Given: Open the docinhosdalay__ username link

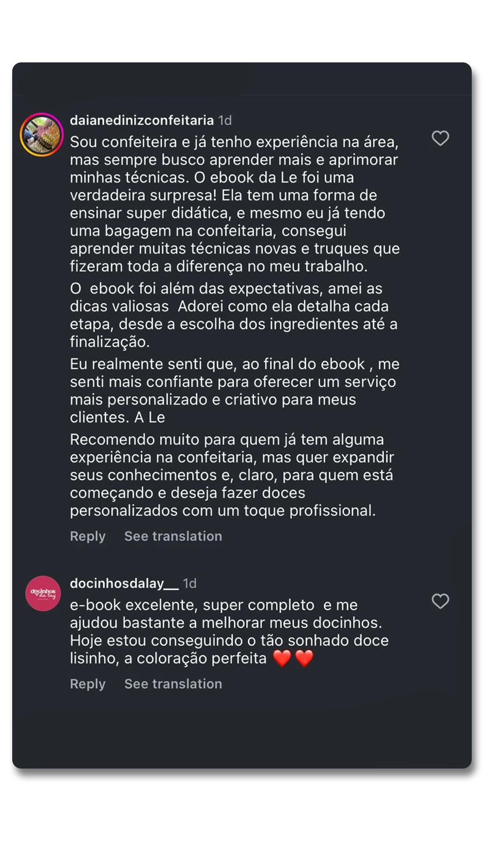Looking at the screenshot, I should (124, 584).
